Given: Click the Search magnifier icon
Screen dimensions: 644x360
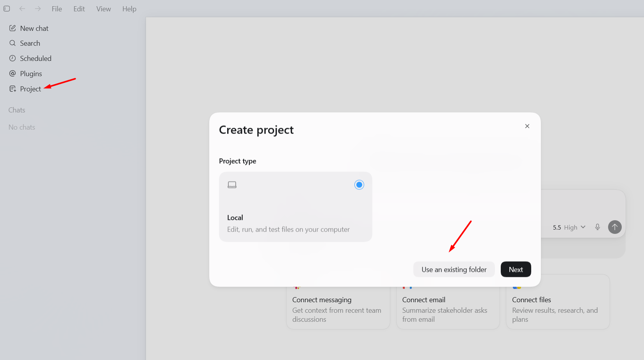Looking at the screenshot, I should point(12,43).
